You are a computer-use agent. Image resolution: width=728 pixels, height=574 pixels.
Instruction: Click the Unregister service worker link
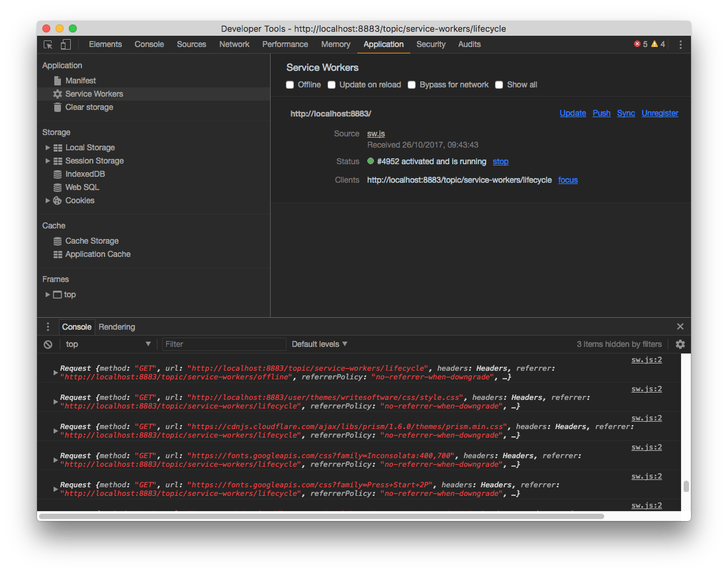(659, 113)
